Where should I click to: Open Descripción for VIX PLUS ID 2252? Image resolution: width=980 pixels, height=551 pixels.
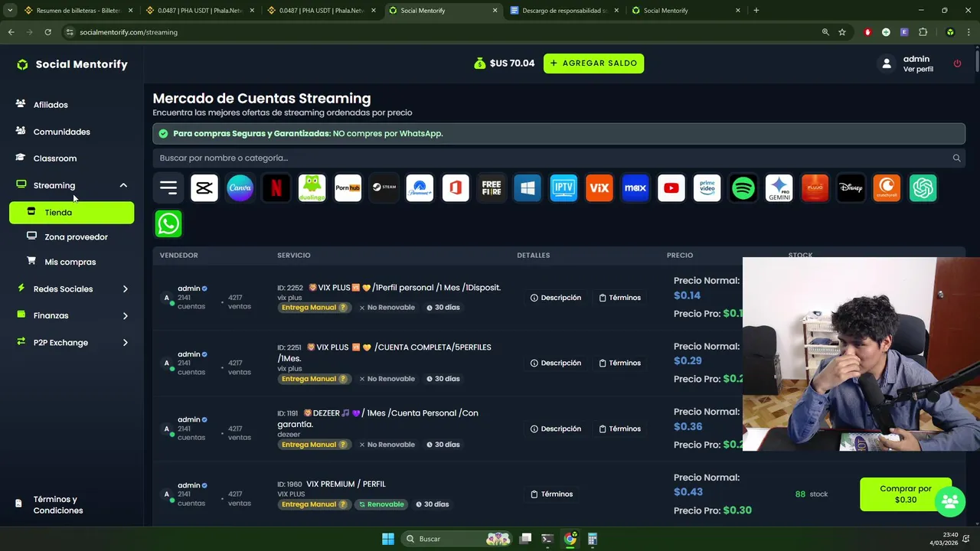point(556,298)
